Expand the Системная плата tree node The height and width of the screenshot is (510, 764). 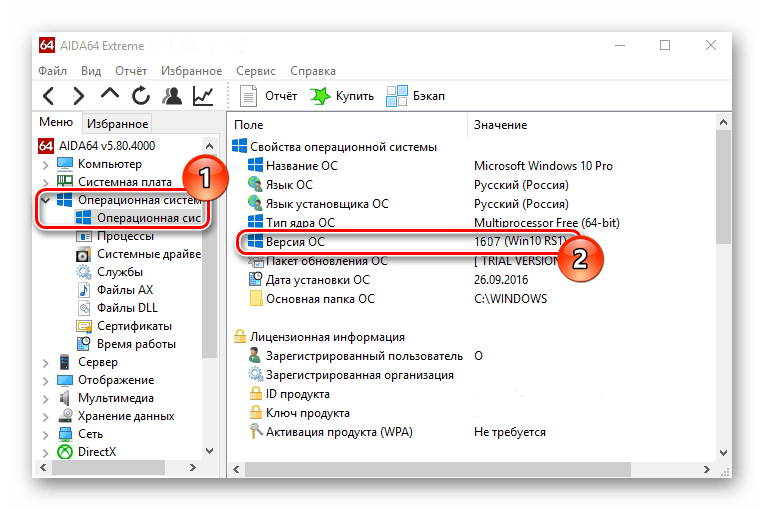(45, 183)
